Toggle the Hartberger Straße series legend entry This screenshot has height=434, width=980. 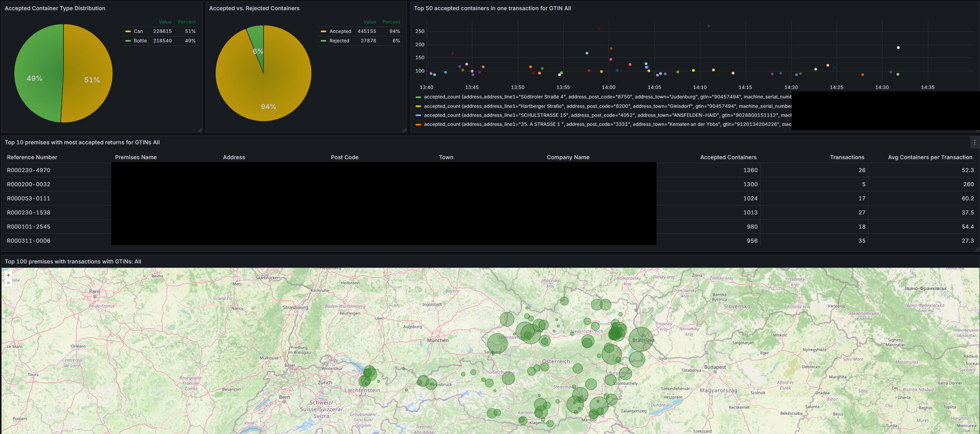coord(608,106)
